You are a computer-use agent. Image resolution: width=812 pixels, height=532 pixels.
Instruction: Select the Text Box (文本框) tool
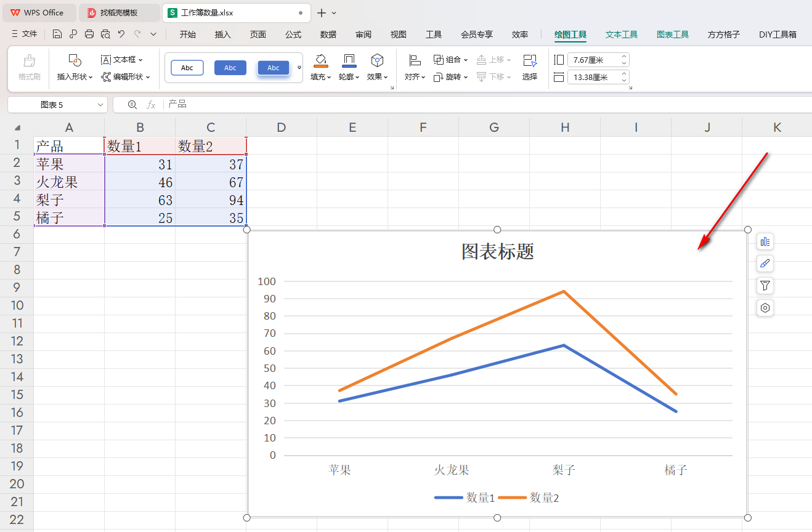click(121, 60)
